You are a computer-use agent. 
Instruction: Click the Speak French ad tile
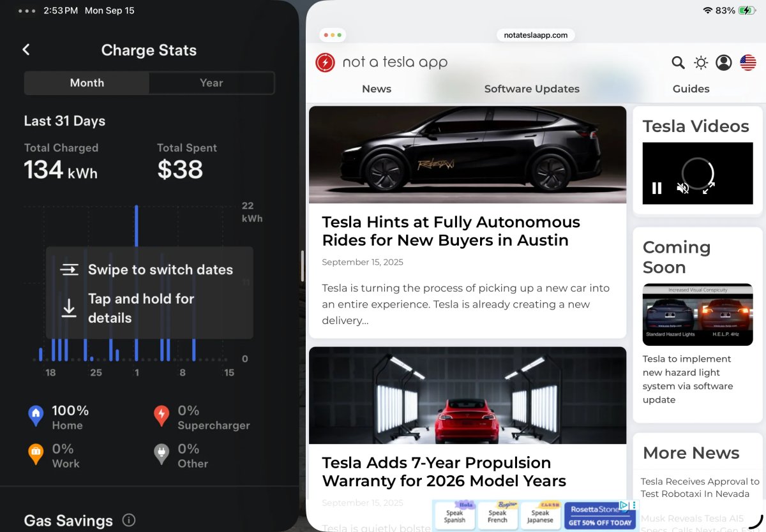tap(497, 515)
